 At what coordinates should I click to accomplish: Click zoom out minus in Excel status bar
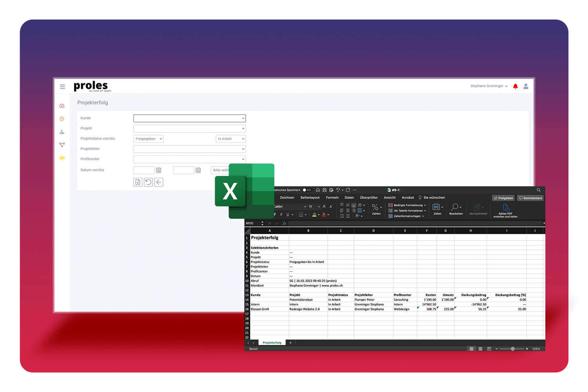[497, 349]
